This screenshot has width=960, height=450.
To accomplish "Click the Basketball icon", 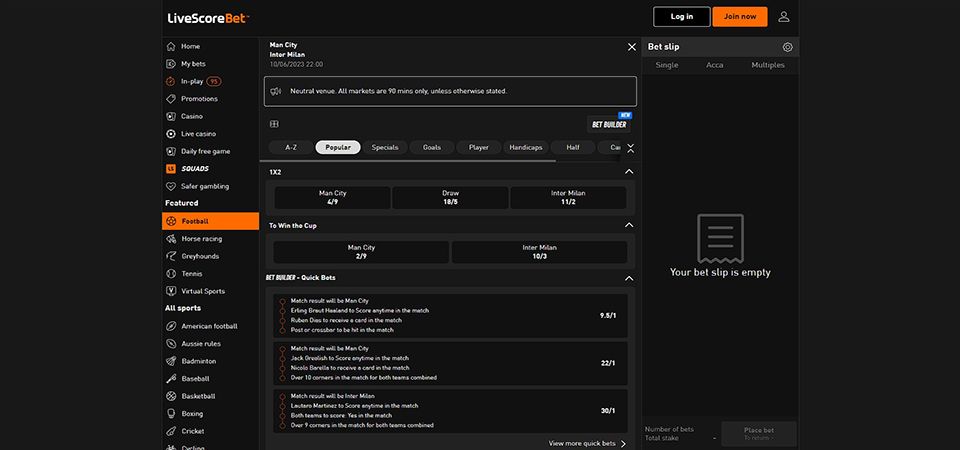I will coord(171,396).
